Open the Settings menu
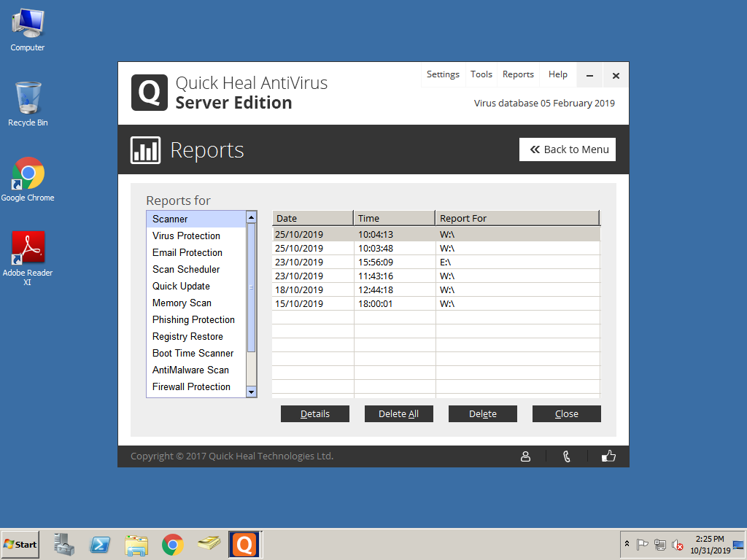Viewport: 747px width, 560px height. pyautogui.click(x=443, y=74)
